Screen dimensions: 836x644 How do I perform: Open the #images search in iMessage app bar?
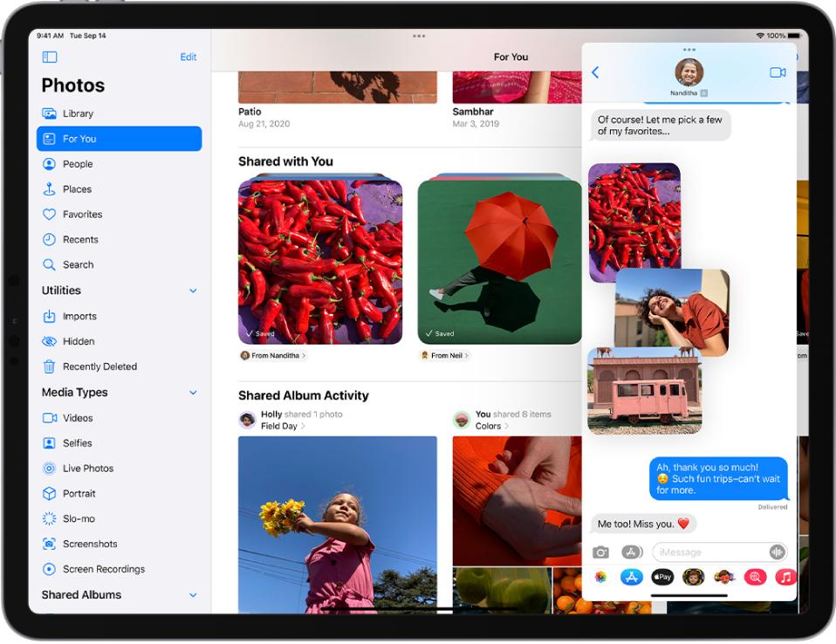[755, 577]
